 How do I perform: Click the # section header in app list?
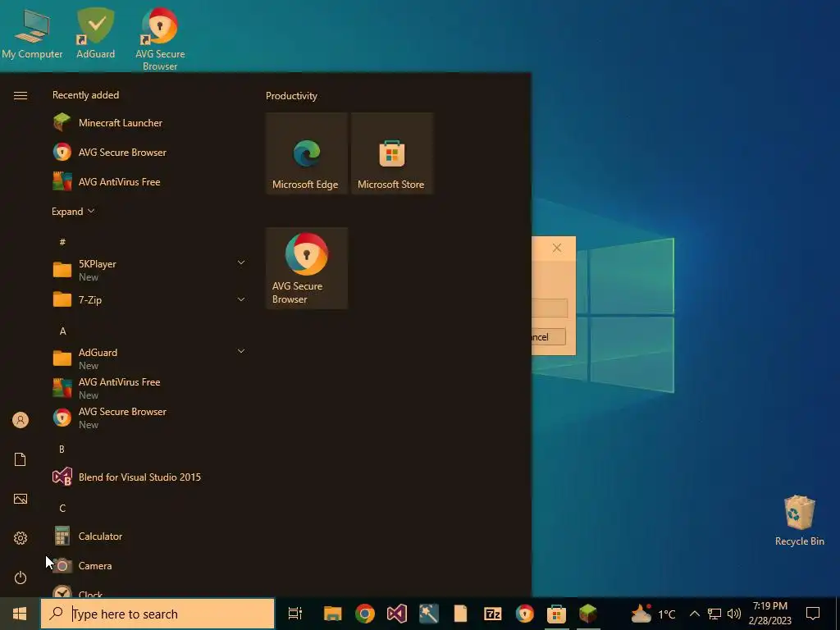point(62,242)
